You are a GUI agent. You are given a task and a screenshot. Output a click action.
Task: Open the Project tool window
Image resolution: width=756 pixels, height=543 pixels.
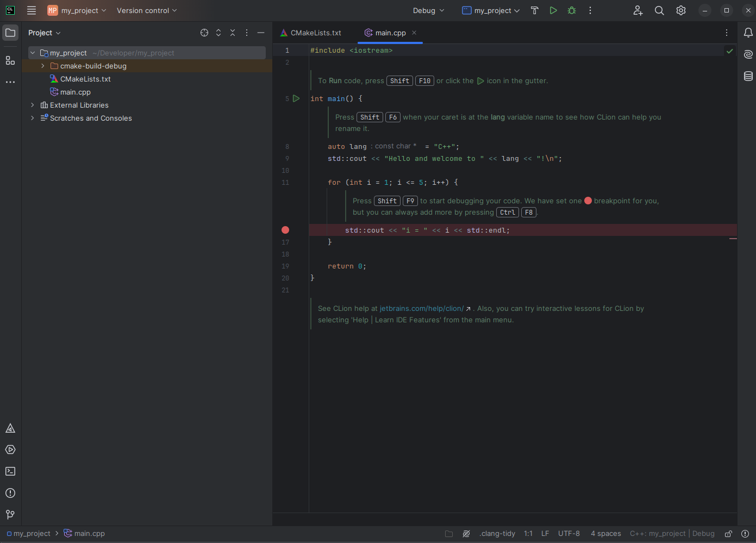(x=10, y=33)
